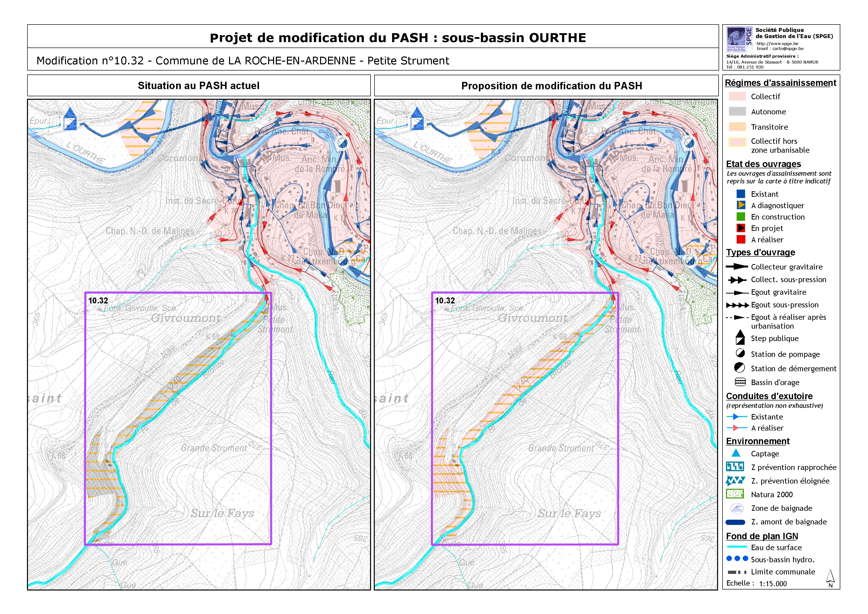The width and height of the screenshot is (868, 614).
Task: Click the Z prévention rapprochée symbol
Action: [735, 467]
